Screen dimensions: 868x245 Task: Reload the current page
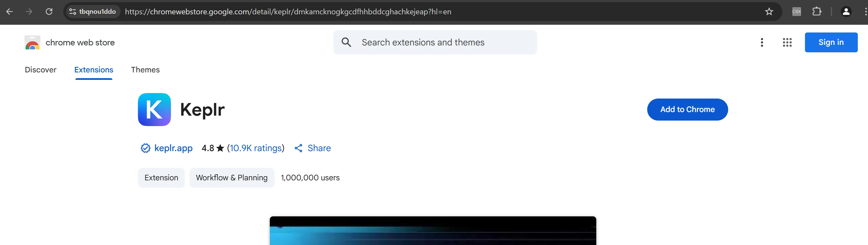49,12
